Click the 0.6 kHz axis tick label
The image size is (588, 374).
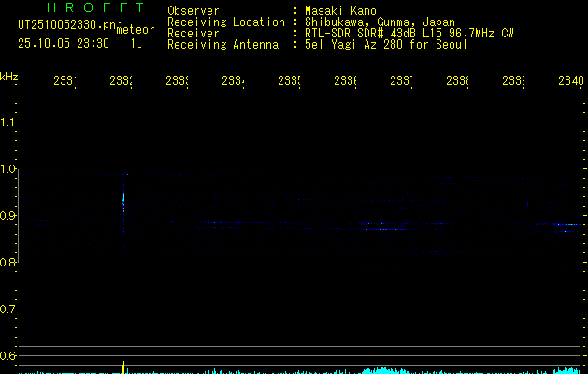(x=7, y=355)
